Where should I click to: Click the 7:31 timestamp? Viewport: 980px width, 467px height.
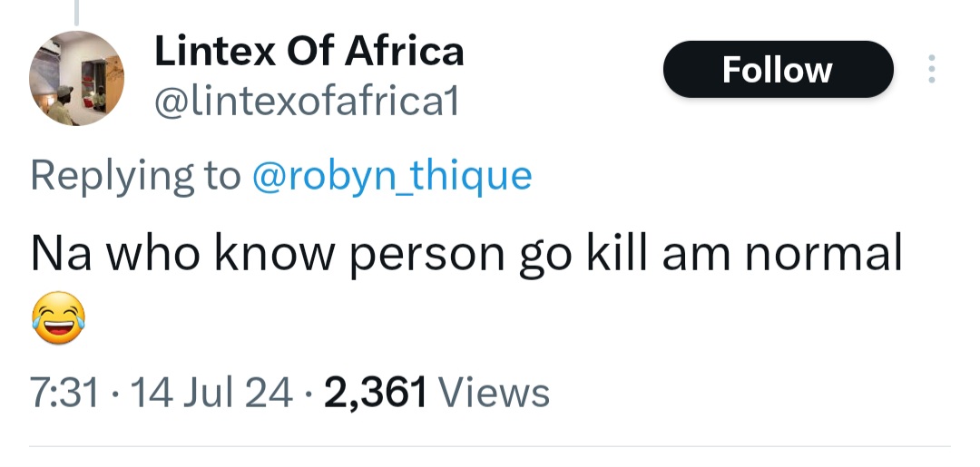click(x=64, y=393)
